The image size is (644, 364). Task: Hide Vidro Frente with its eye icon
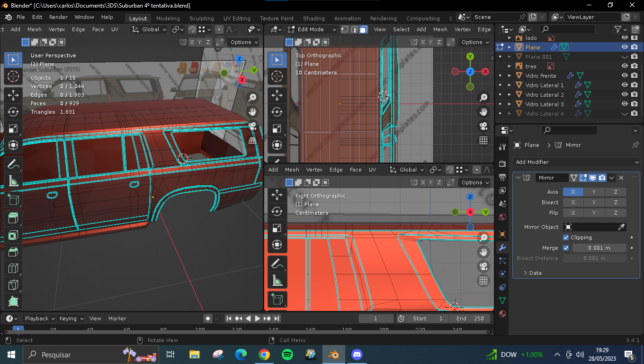(x=625, y=76)
